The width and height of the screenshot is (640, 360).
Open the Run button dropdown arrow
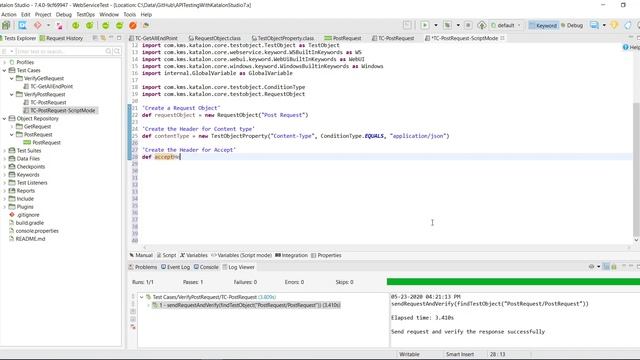[436, 25]
